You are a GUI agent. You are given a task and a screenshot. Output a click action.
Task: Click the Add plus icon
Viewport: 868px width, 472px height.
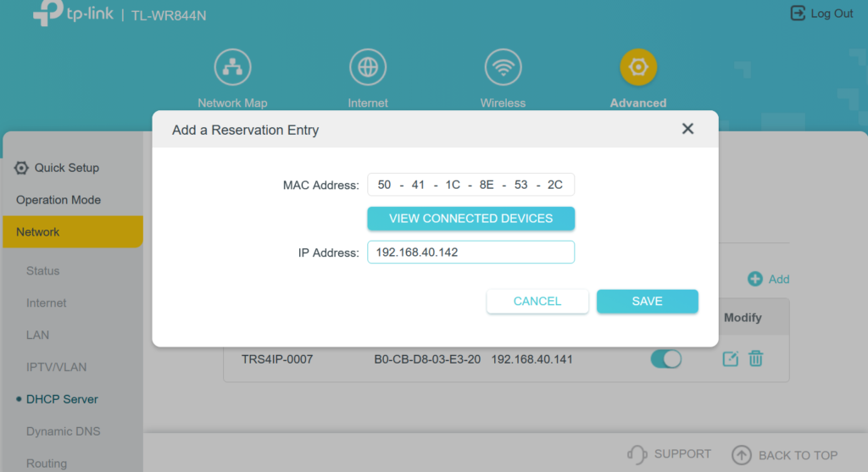[x=754, y=279]
